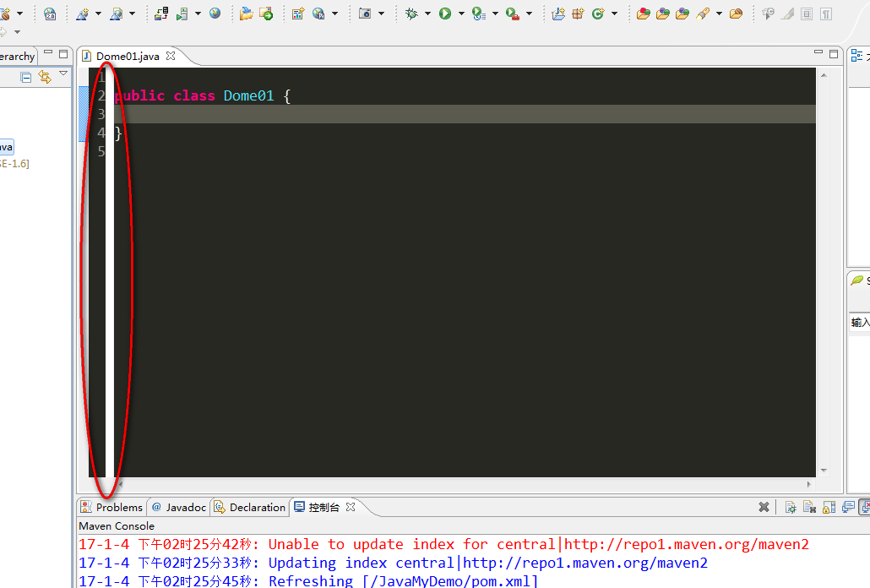Open dropdown beside run history icon
This screenshot has height=588, width=870.
[495, 14]
